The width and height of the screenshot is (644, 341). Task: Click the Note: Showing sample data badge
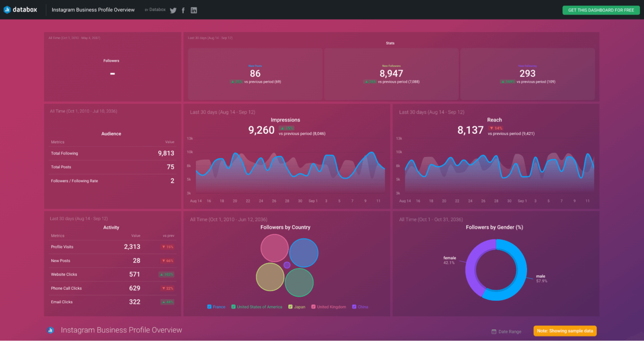coord(565,331)
